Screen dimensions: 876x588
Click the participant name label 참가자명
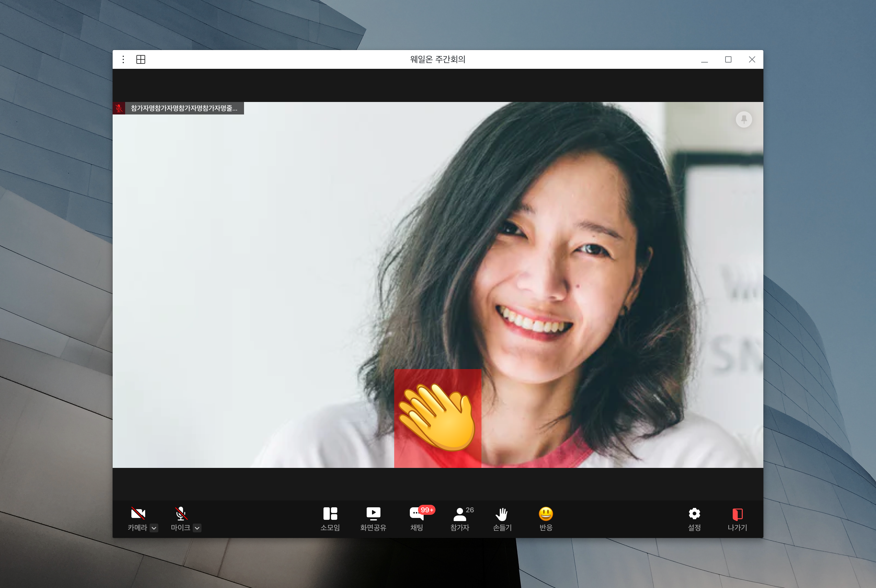[184, 109]
